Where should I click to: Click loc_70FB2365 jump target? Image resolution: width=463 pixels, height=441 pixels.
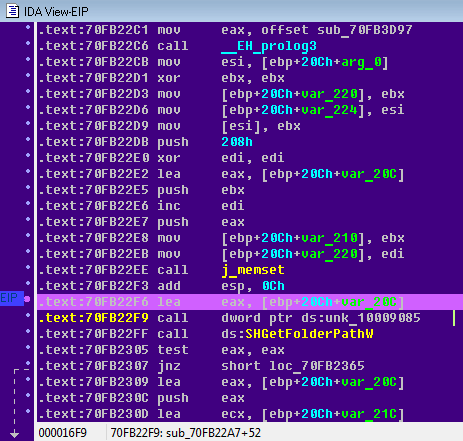[x=317, y=366]
